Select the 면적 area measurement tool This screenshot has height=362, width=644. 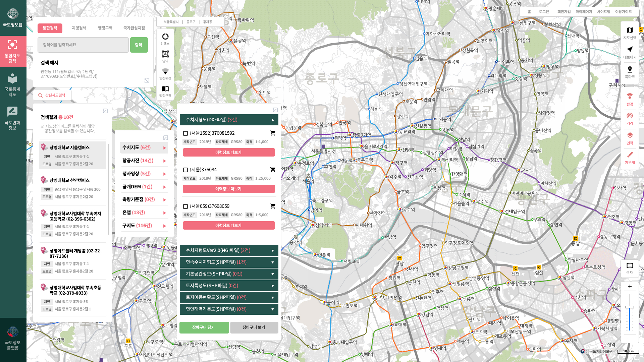pyautogui.click(x=630, y=135)
